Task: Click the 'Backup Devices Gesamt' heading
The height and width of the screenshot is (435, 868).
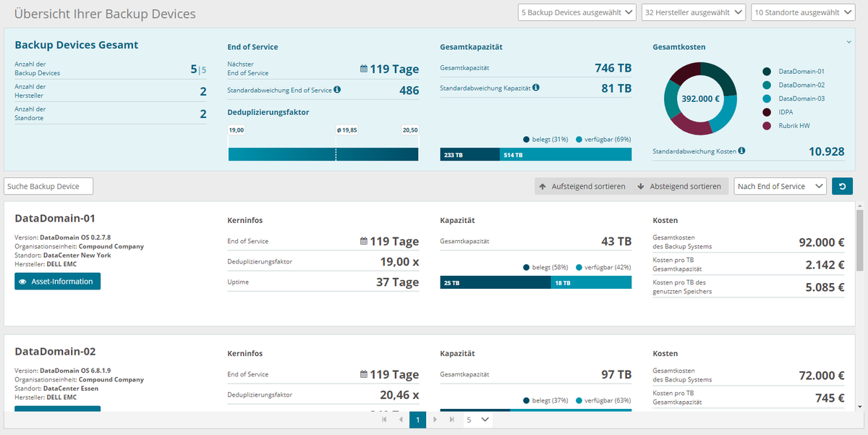Action: pos(77,45)
